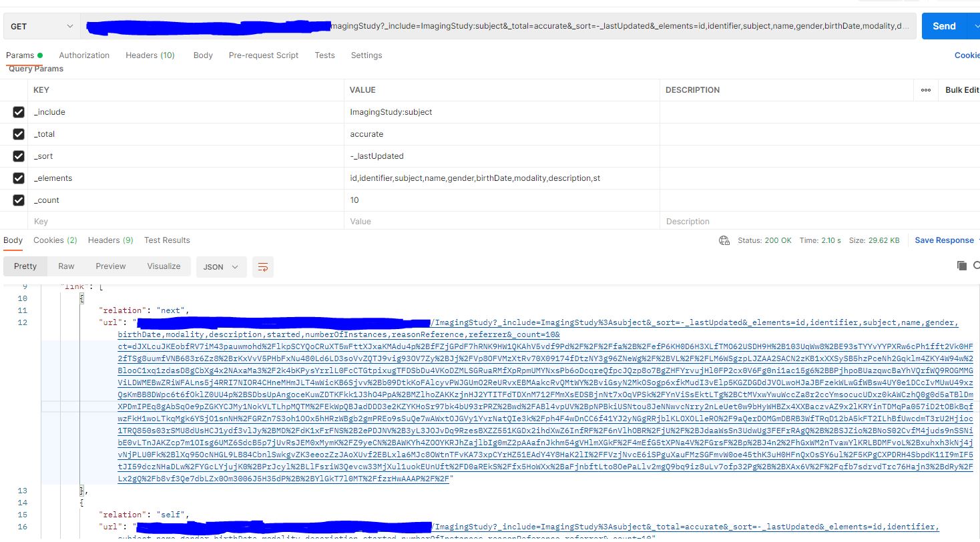This screenshot has width=980, height=542.
Task: Uncheck the _include query parameter
Action: 18,111
